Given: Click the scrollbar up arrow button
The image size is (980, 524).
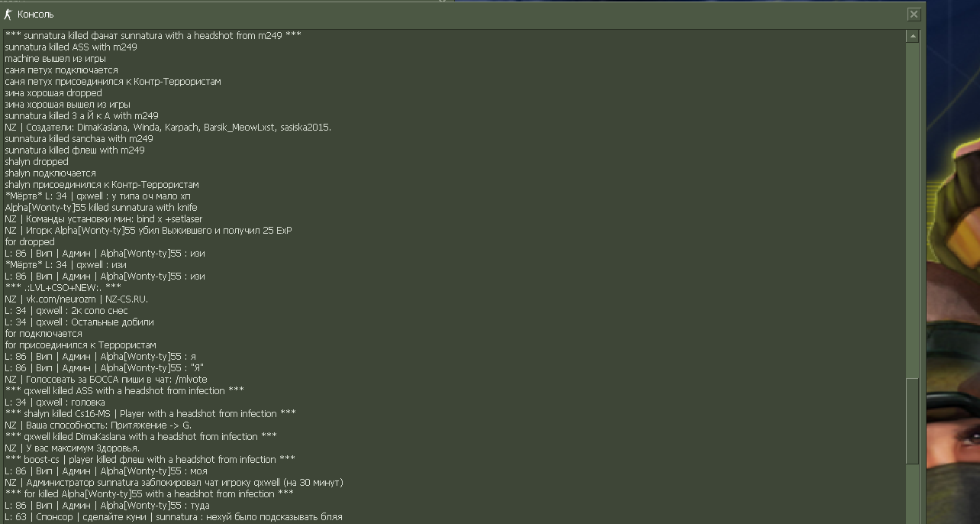Looking at the screenshot, I should pyautogui.click(x=912, y=36).
